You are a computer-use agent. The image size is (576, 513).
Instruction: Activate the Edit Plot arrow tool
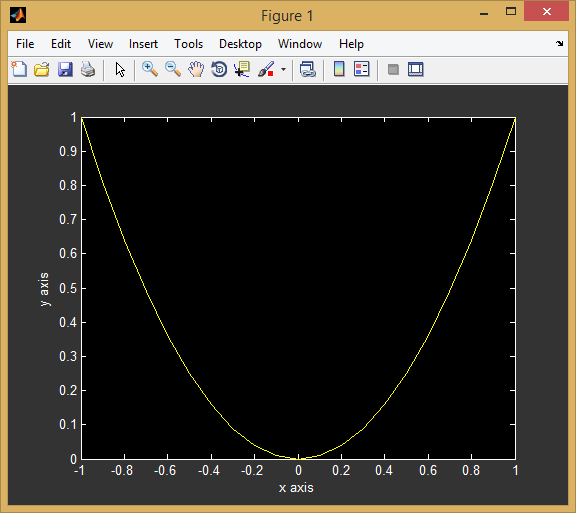120,69
